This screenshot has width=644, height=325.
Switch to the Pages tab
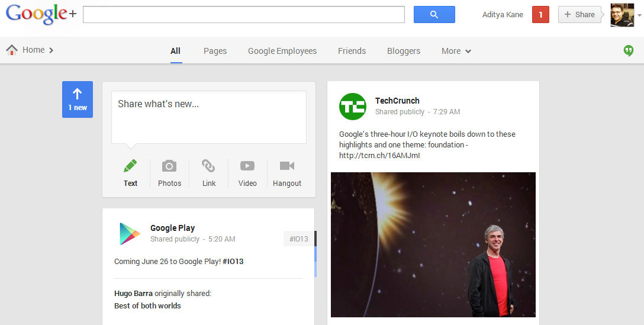215,51
